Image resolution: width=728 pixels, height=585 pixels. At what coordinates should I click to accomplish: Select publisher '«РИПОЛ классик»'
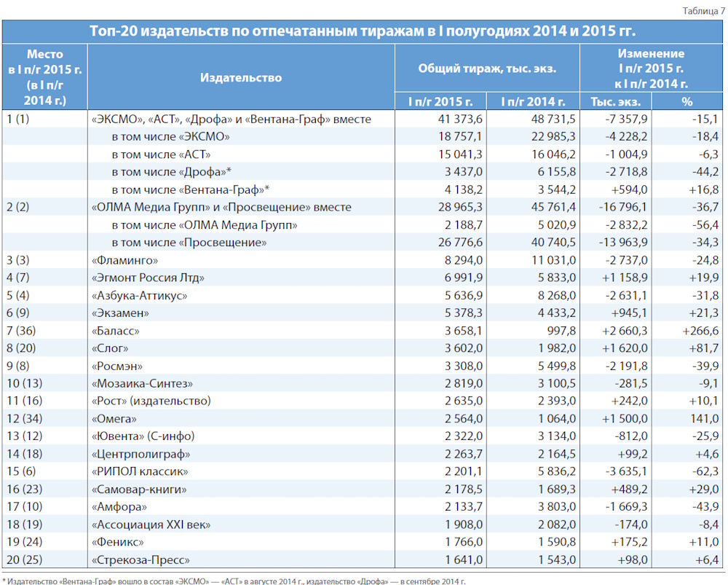click(140, 471)
